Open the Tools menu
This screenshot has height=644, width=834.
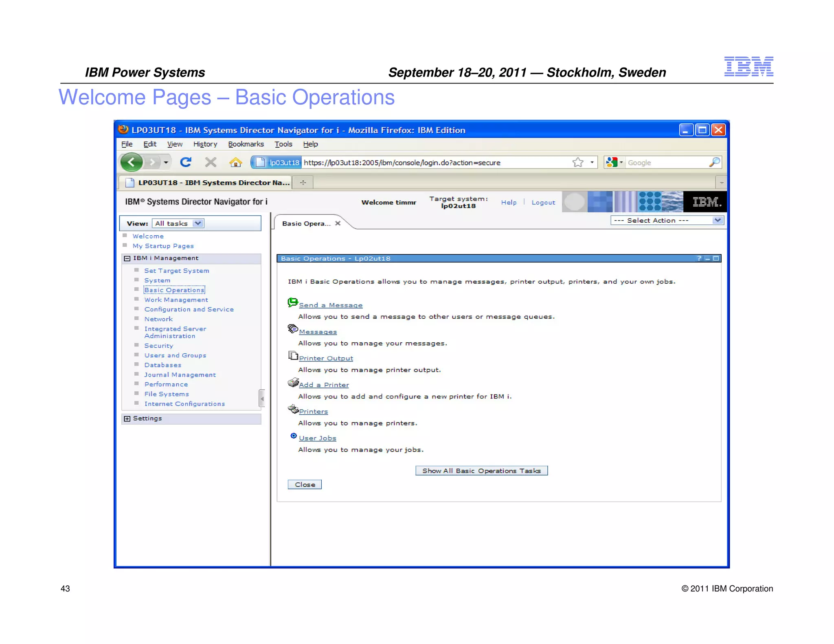point(283,144)
